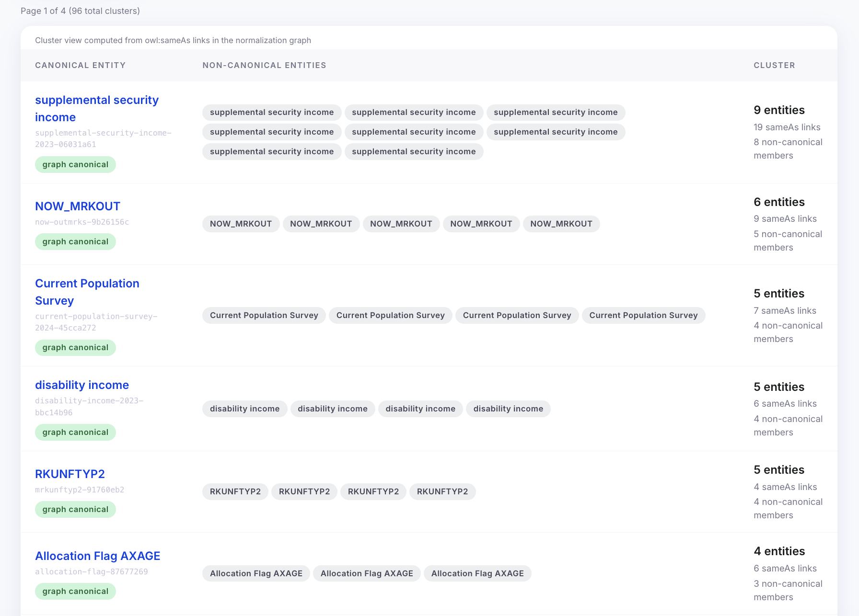This screenshot has width=859, height=616.
Task: Click the graph canonical badge for disability income
Action: 75,432
